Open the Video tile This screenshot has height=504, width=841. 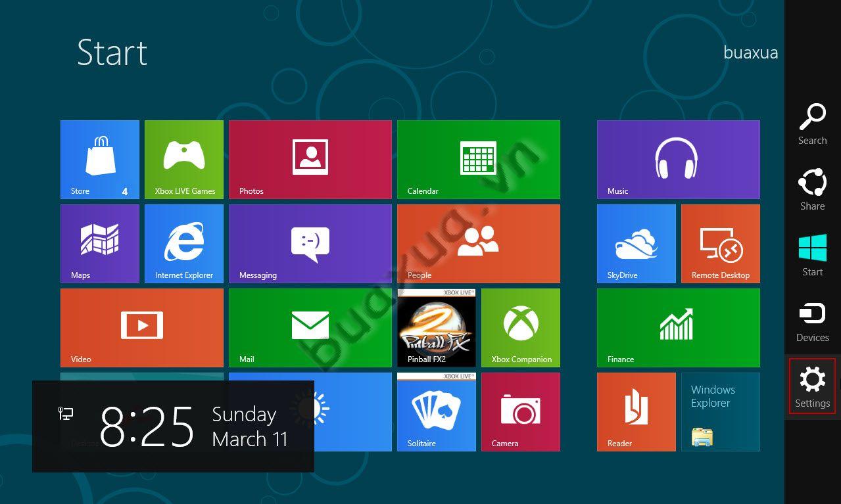142,328
